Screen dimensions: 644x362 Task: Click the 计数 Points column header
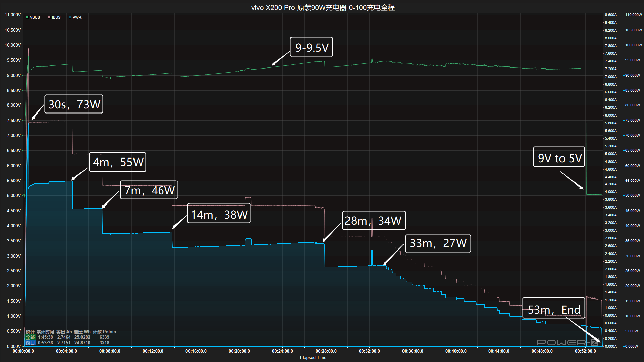[x=104, y=332]
